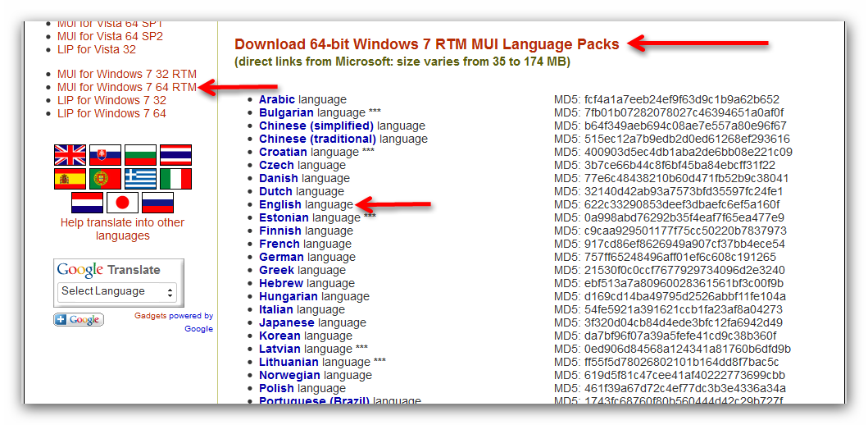Download the Estonian language pack
868x425 pixels.
pyautogui.click(x=284, y=217)
